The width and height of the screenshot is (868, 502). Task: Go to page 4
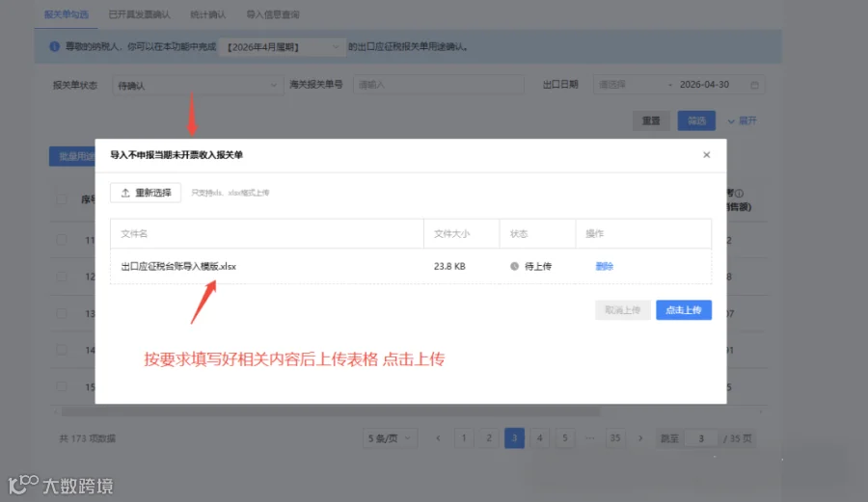tap(540, 438)
